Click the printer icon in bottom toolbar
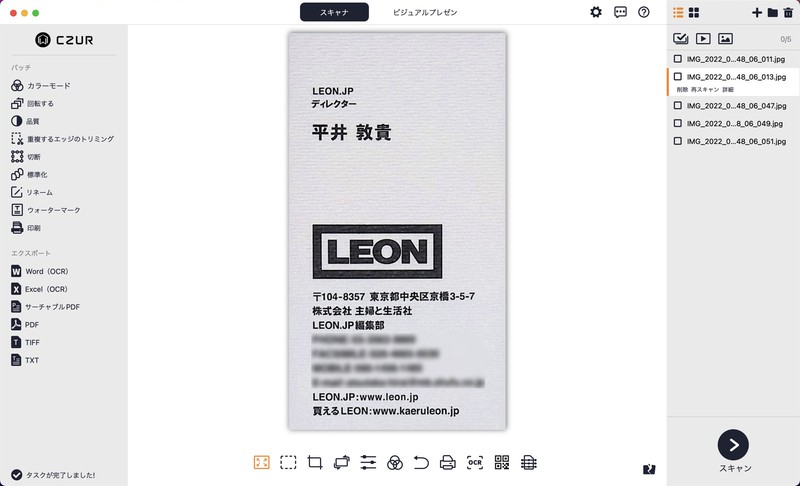Image resolution: width=800 pixels, height=486 pixels. pyautogui.click(x=447, y=463)
